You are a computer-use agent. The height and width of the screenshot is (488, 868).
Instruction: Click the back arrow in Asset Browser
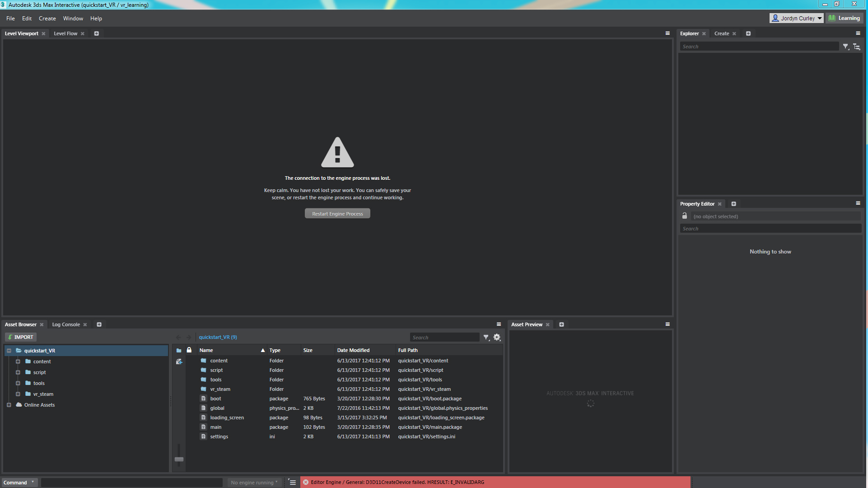coord(178,338)
